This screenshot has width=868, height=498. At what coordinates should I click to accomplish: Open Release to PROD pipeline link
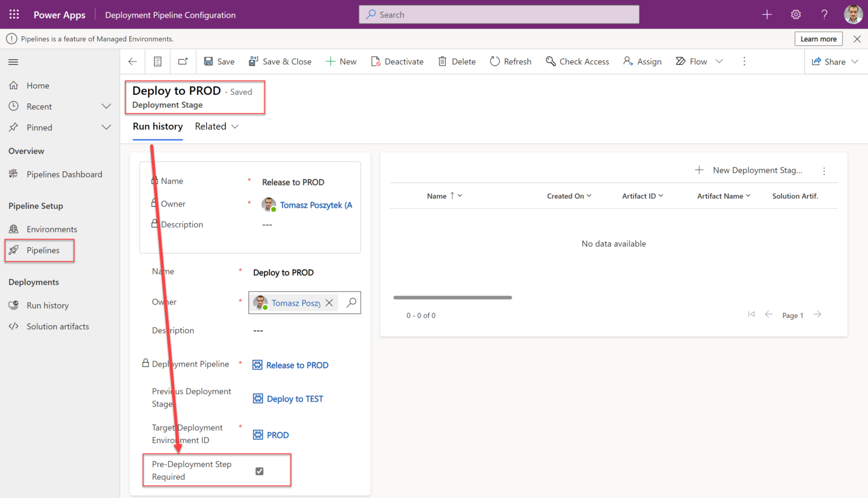click(297, 365)
